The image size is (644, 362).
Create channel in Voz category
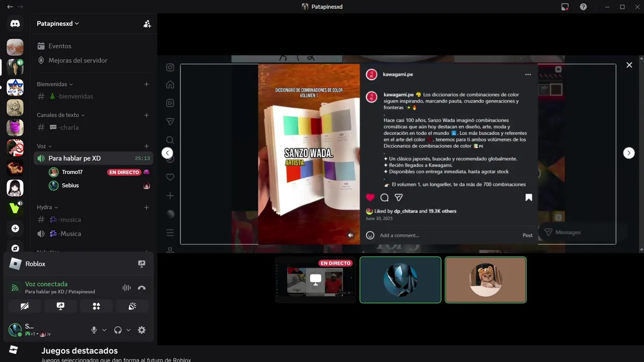(x=146, y=146)
